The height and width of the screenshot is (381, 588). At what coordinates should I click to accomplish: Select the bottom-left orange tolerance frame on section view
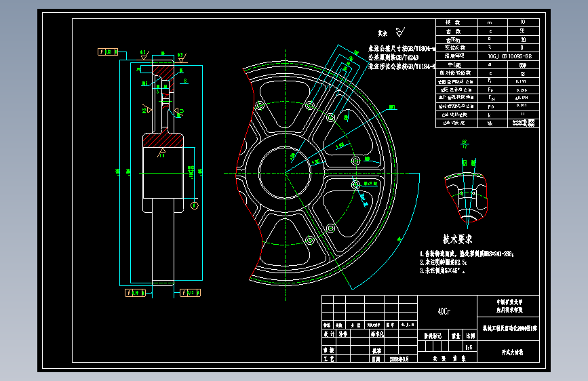pos(135,292)
